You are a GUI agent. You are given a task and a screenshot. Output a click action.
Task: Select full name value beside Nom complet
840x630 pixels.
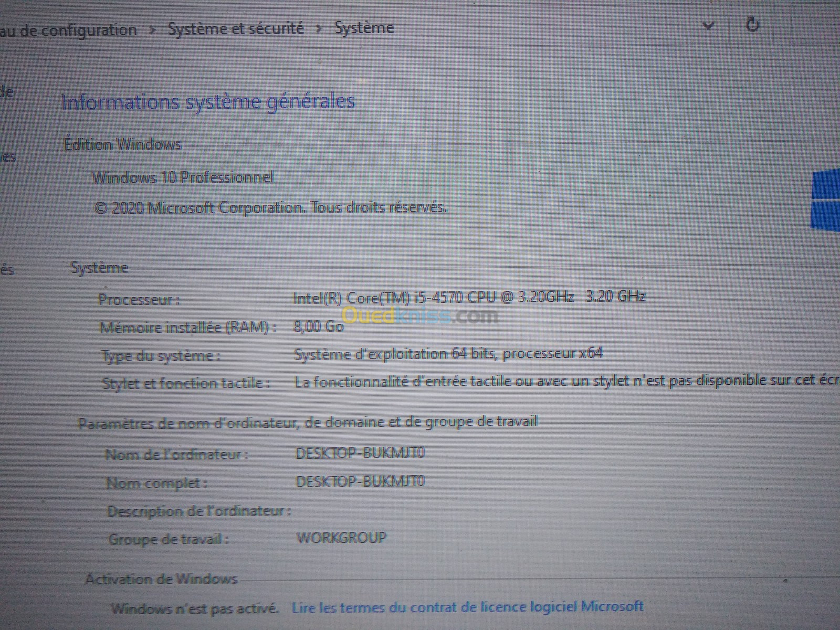pyautogui.click(x=360, y=481)
